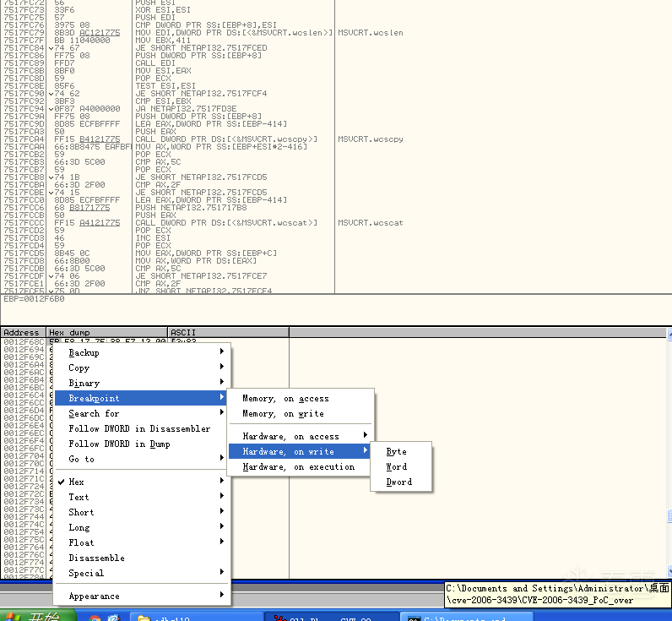Click dump address 0012F734
Screen dimensions: 672x621
tap(24, 501)
